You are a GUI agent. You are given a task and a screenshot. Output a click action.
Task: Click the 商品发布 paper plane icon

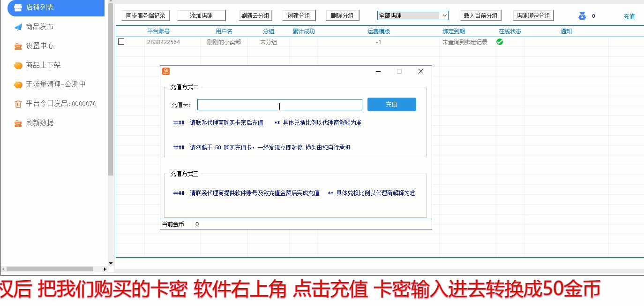point(18,27)
